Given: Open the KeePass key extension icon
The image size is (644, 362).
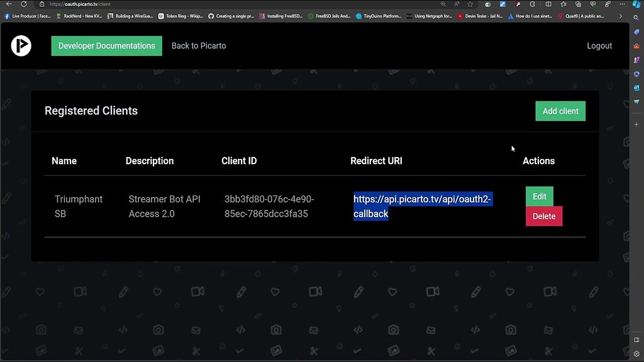Looking at the screenshot, I should click(x=518, y=4).
